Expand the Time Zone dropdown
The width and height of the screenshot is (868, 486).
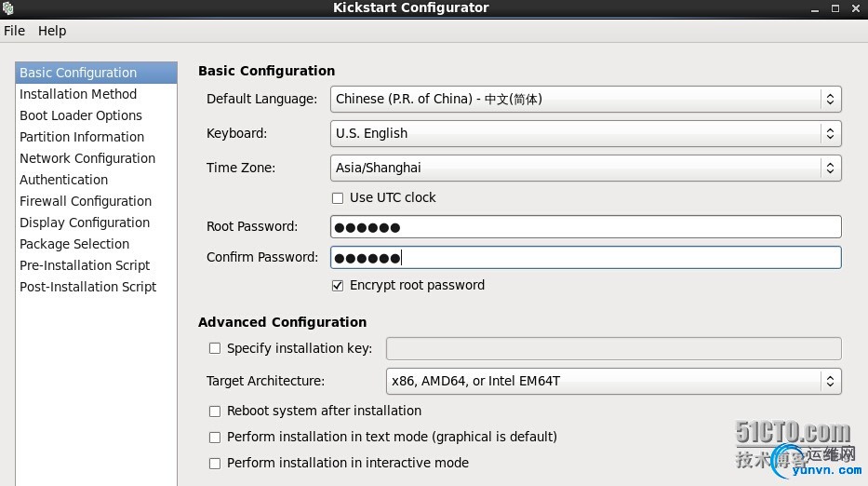click(x=585, y=168)
